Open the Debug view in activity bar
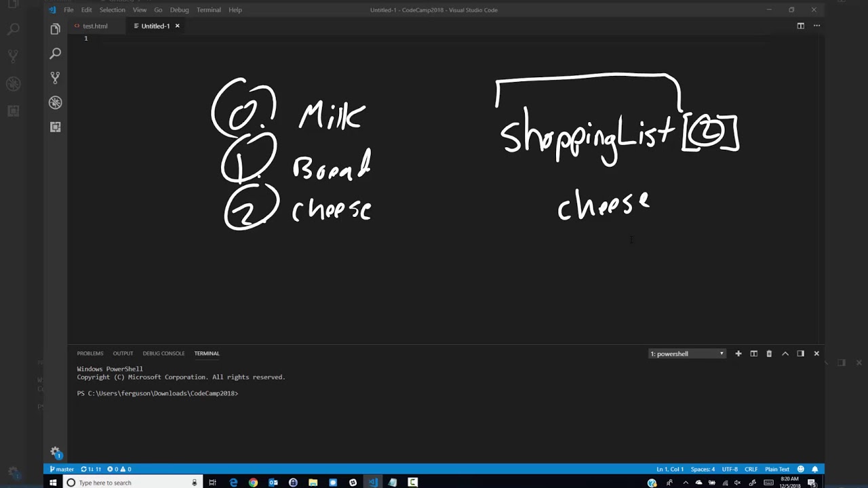868x488 pixels. tap(55, 102)
